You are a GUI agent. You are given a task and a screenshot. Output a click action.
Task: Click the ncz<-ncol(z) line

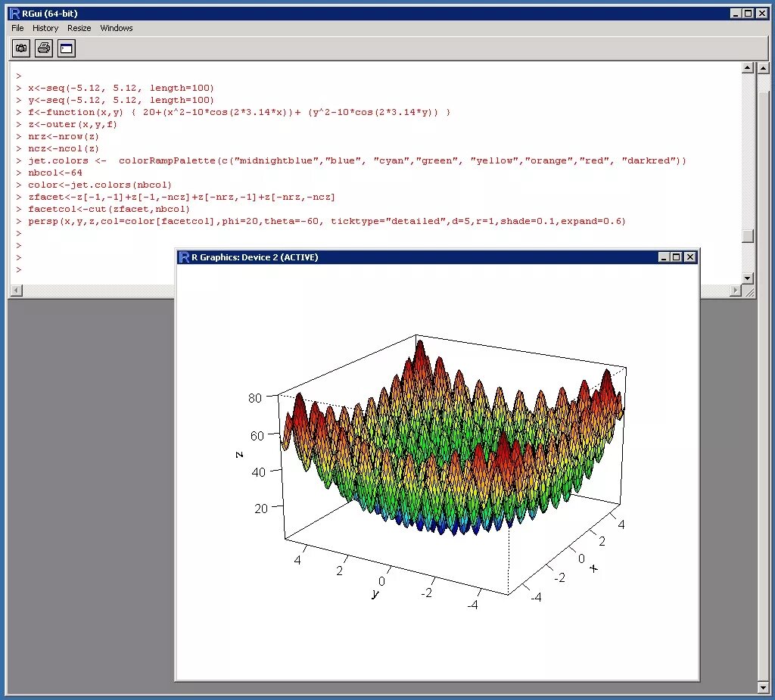click(64, 148)
